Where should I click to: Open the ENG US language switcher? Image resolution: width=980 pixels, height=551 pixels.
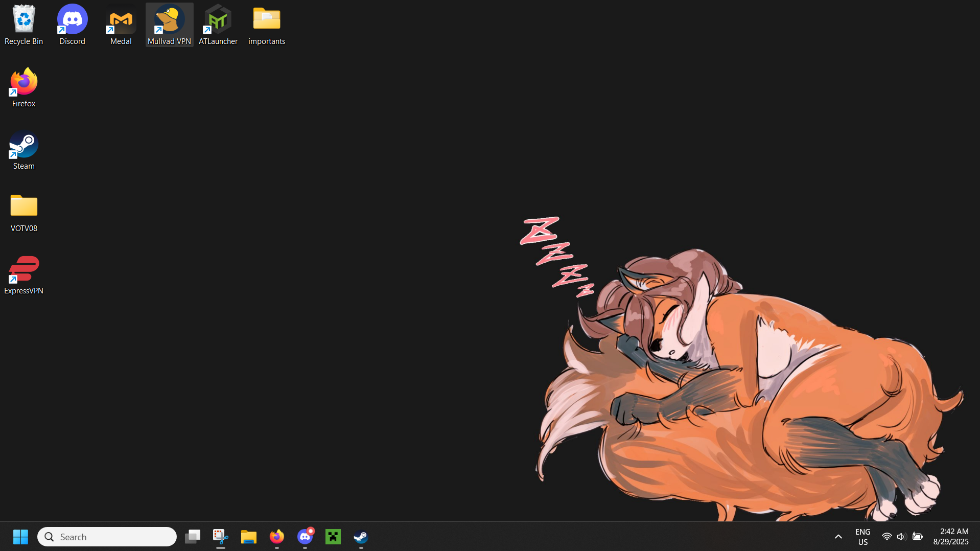tap(862, 537)
